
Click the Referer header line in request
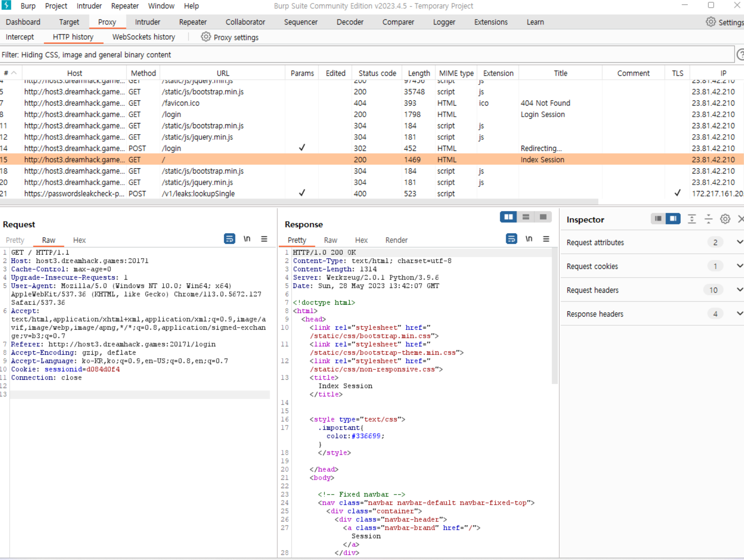point(113,344)
